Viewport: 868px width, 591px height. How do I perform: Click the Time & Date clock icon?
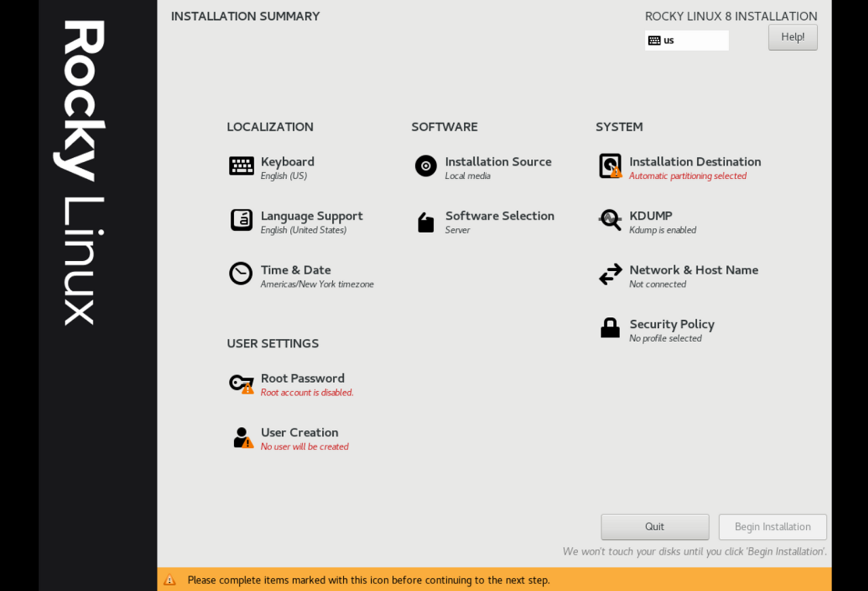click(241, 274)
